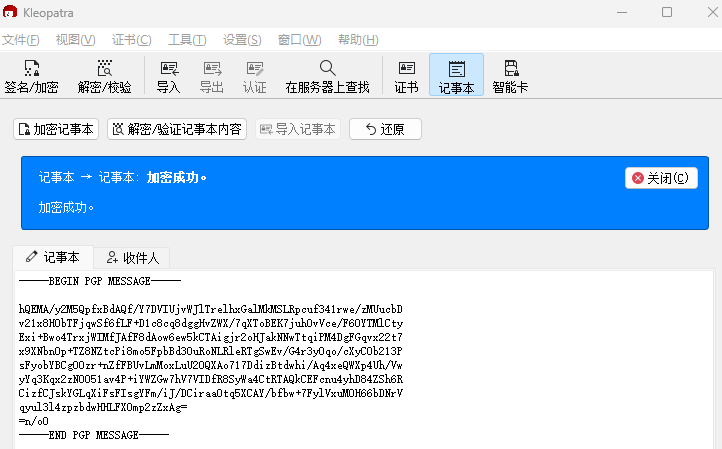Open the 智能卡 smartcard view
This screenshot has width=722, height=449.
[510, 76]
